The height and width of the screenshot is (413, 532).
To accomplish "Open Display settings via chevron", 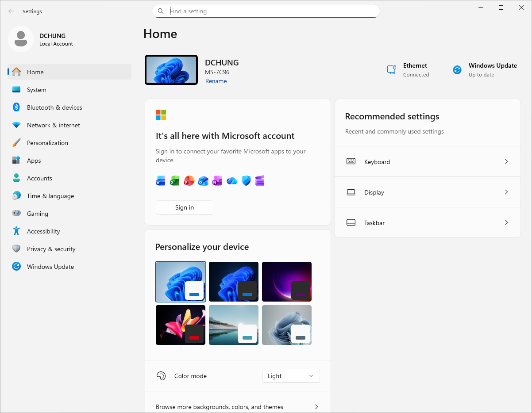I will point(506,192).
